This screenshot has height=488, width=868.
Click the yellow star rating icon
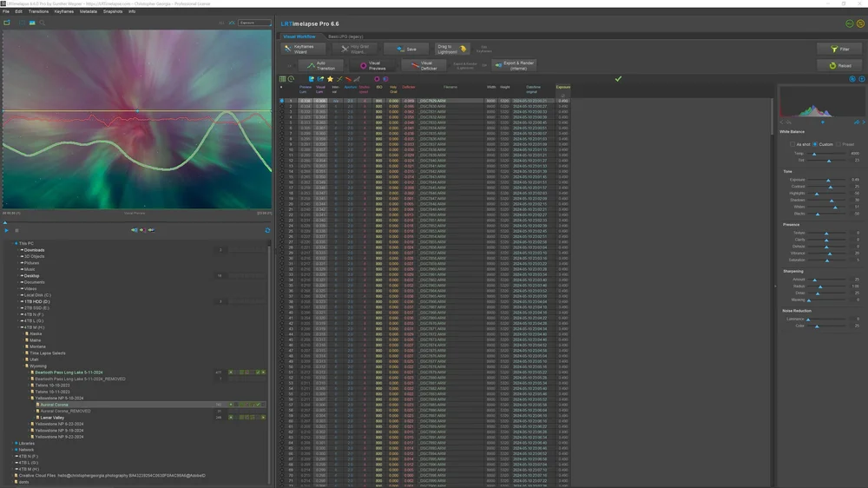tap(330, 79)
